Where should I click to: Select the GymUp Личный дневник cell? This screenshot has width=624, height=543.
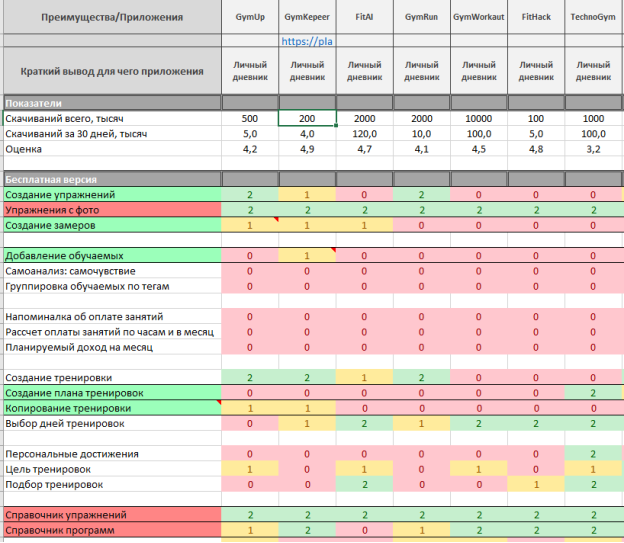tap(250, 71)
